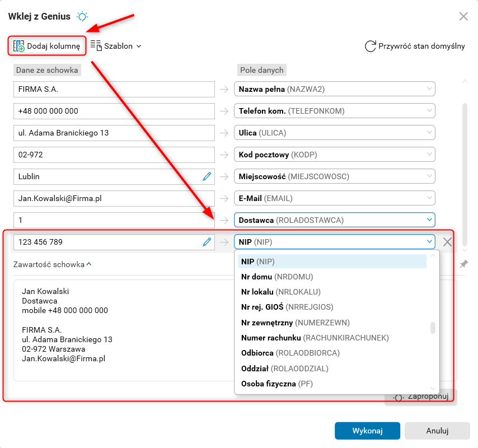Click the pin icon beside clipboard section
The height and width of the screenshot is (448, 478).
click(x=463, y=264)
